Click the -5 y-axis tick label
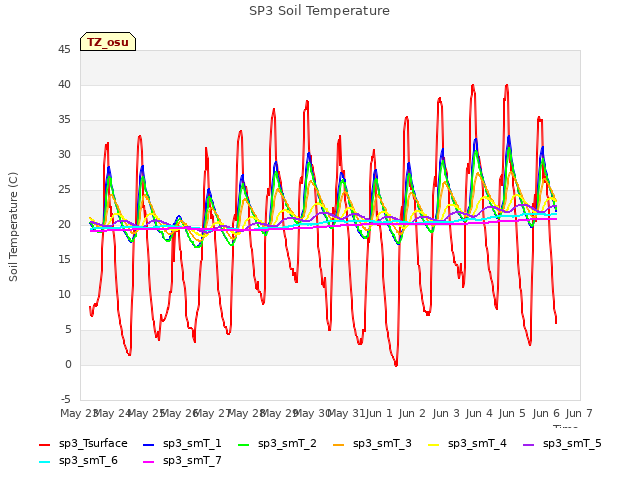The width and height of the screenshot is (640, 480). point(66,399)
